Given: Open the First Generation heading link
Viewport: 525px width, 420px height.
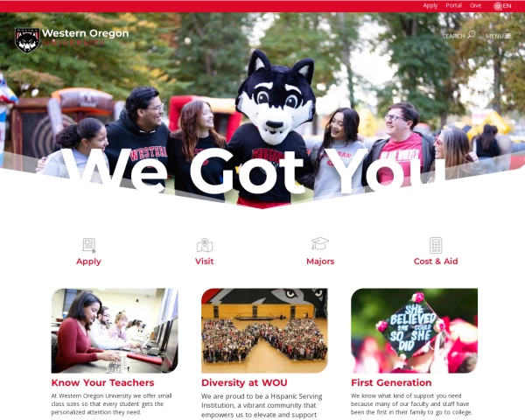Looking at the screenshot, I should pos(391,382).
